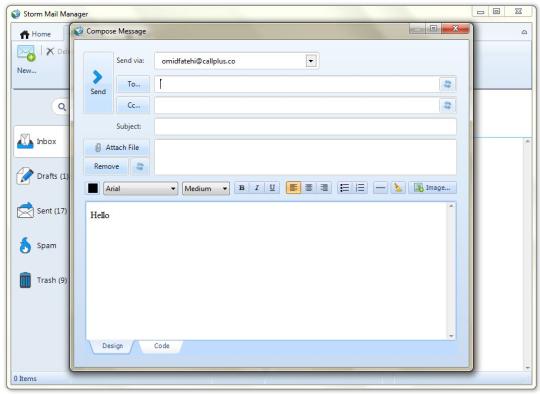Open the Sent (17) folder
540x394 pixels.
tap(42, 211)
